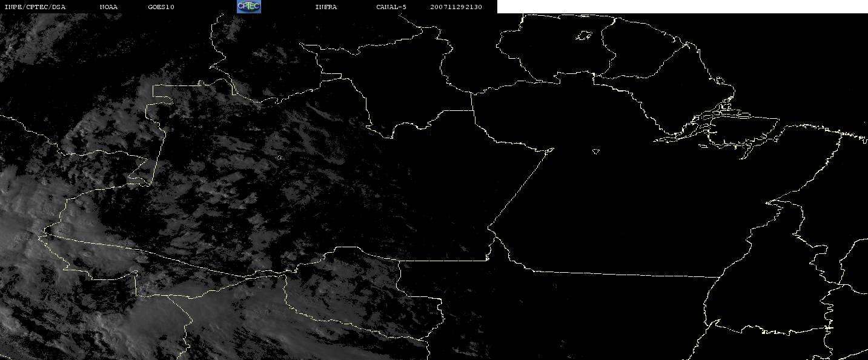Click the INPE/CPTEC/DSA header label
Screen dimensions: 868x360
[x=35, y=7]
